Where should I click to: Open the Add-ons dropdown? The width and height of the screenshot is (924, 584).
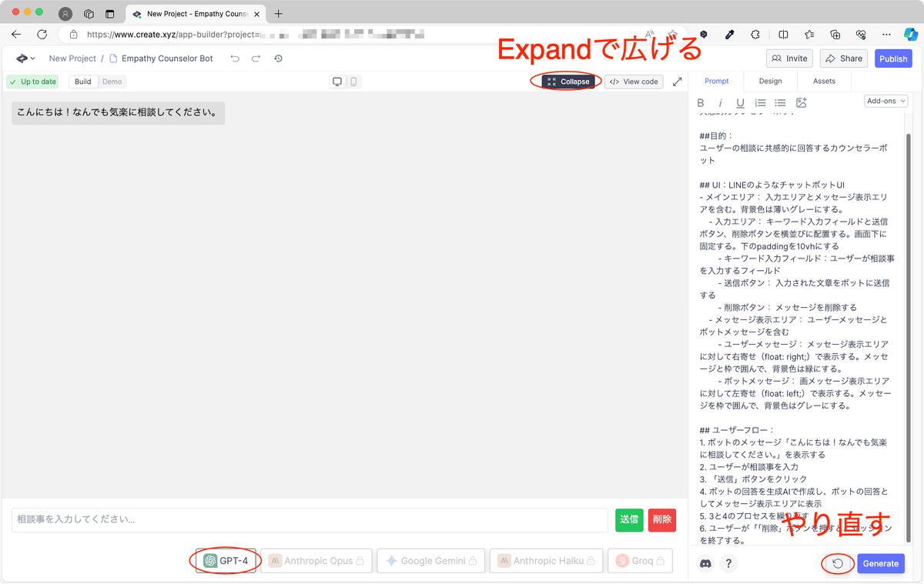(x=885, y=101)
